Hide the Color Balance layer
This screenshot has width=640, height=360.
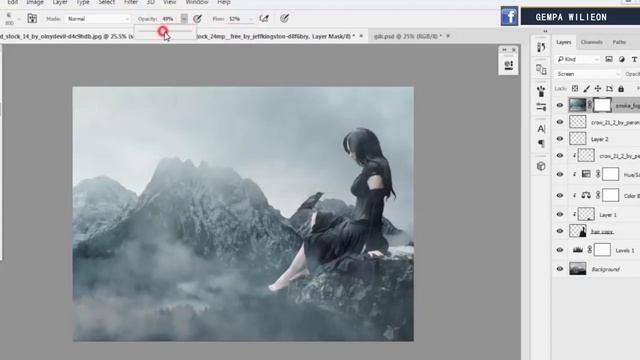coord(560,196)
